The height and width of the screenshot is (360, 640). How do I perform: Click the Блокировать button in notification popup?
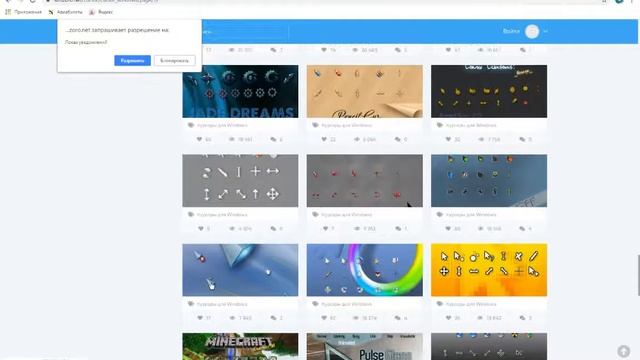[174, 60]
